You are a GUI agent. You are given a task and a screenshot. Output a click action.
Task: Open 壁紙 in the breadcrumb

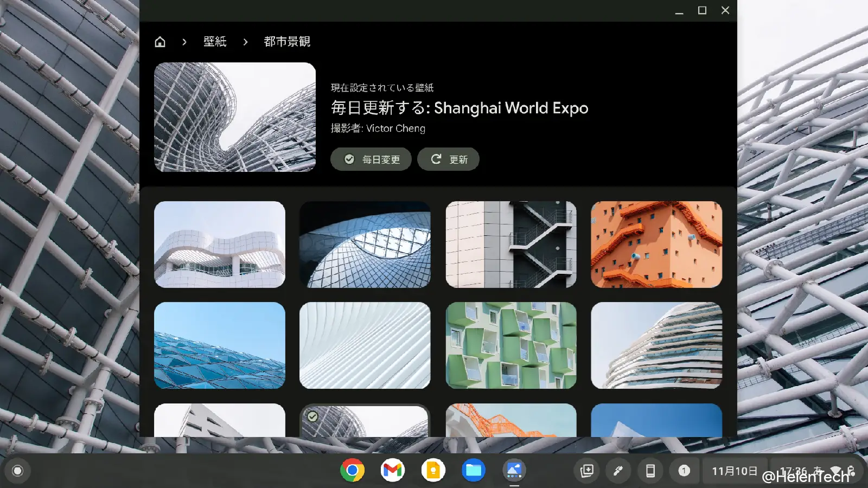tap(215, 42)
